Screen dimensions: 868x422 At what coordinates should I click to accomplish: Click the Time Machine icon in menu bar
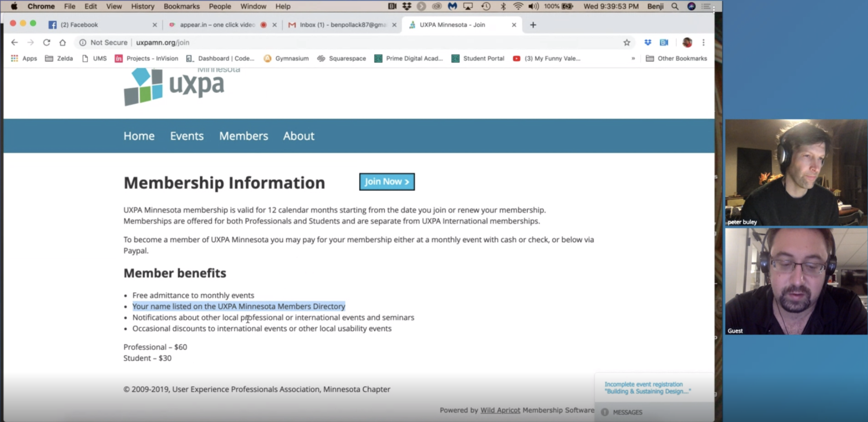[486, 6]
